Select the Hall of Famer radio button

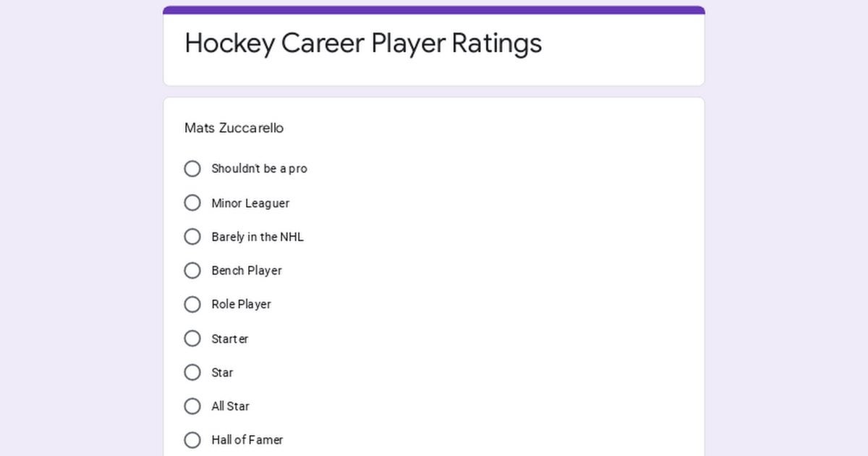point(192,440)
